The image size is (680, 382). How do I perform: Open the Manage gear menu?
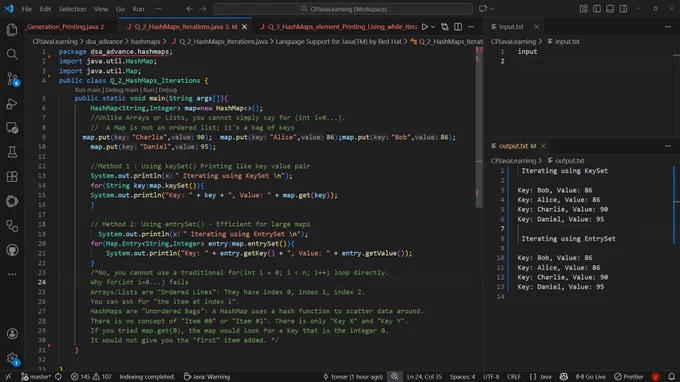click(x=12, y=358)
